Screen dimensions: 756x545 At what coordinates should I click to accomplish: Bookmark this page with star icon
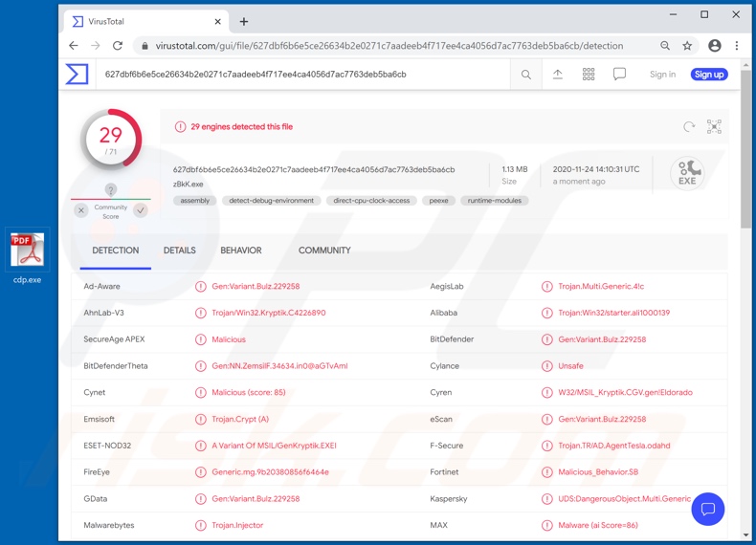[x=687, y=46]
